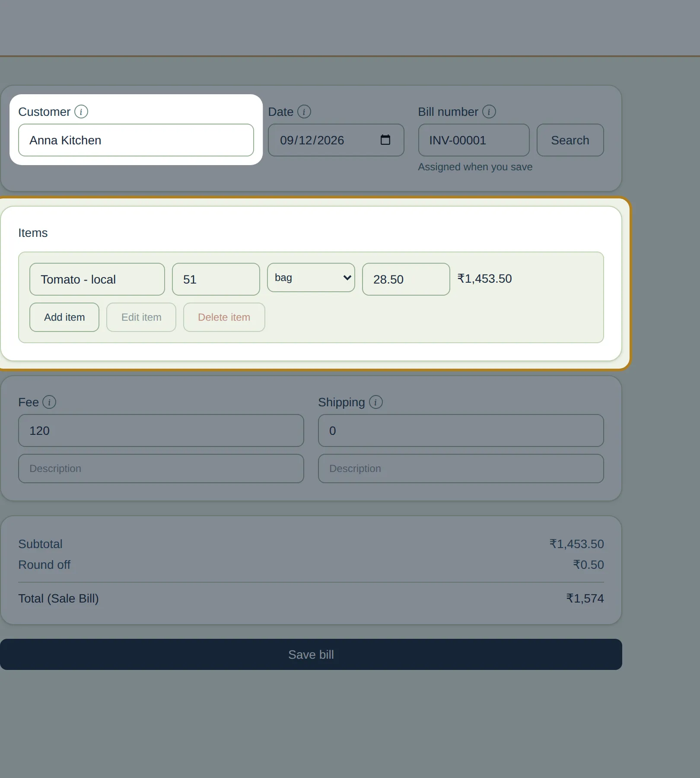Viewport: 700px width, 778px height.
Task: Select the quantity field showing 51
Action: 216,279
